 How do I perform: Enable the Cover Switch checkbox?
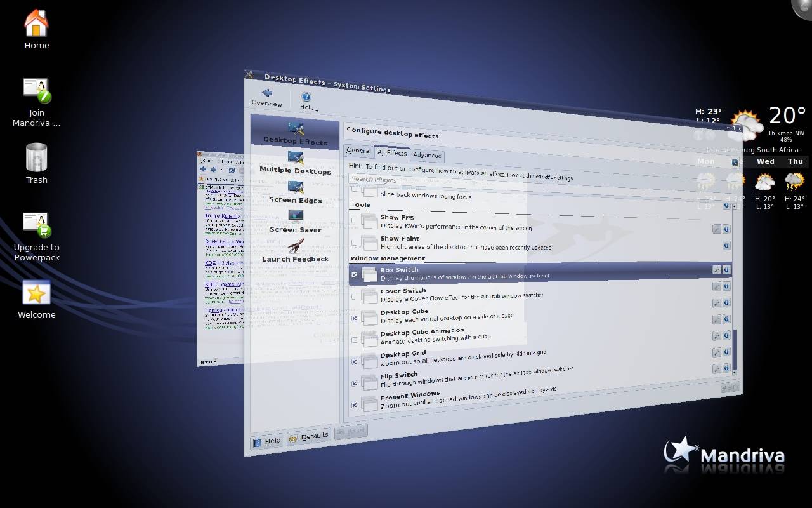(355, 297)
